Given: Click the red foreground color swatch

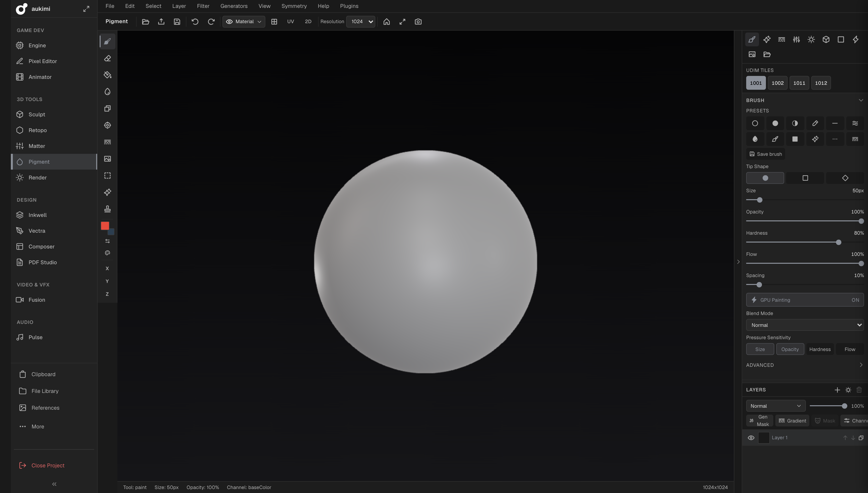Looking at the screenshot, I should point(105,226).
